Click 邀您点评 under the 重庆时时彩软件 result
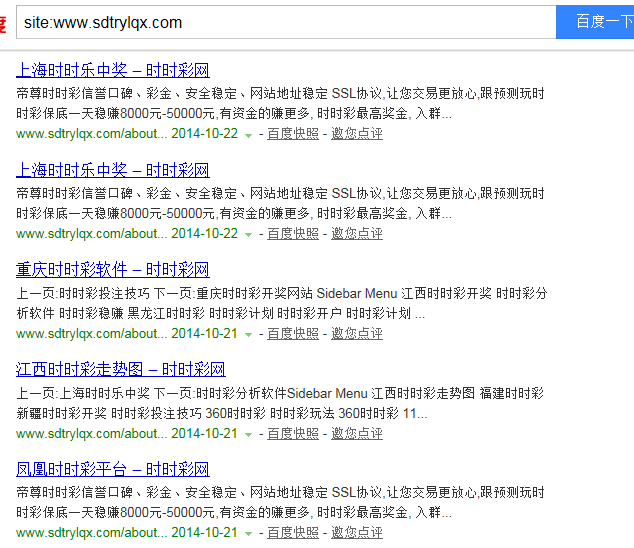The height and width of the screenshot is (548, 634). 357,334
